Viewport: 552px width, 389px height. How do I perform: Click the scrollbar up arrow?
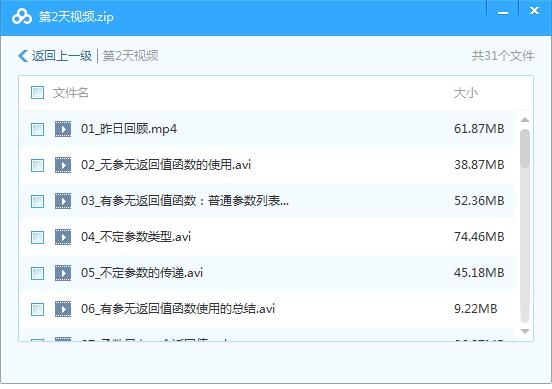(525, 120)
